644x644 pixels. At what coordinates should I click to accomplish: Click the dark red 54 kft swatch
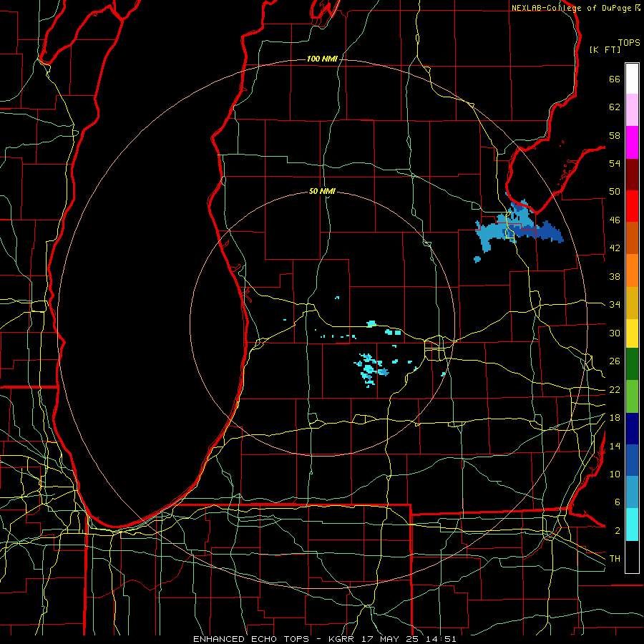(632, 174)
